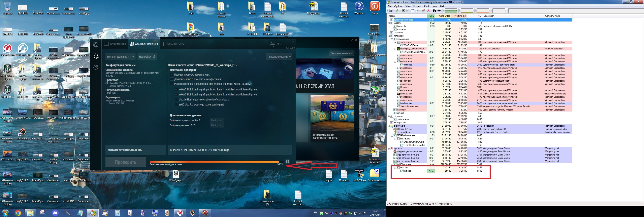Viewport: 644px width, 217px height.
Task: Click the Настройки button with tools icon
Action: [x=147, y=57]
